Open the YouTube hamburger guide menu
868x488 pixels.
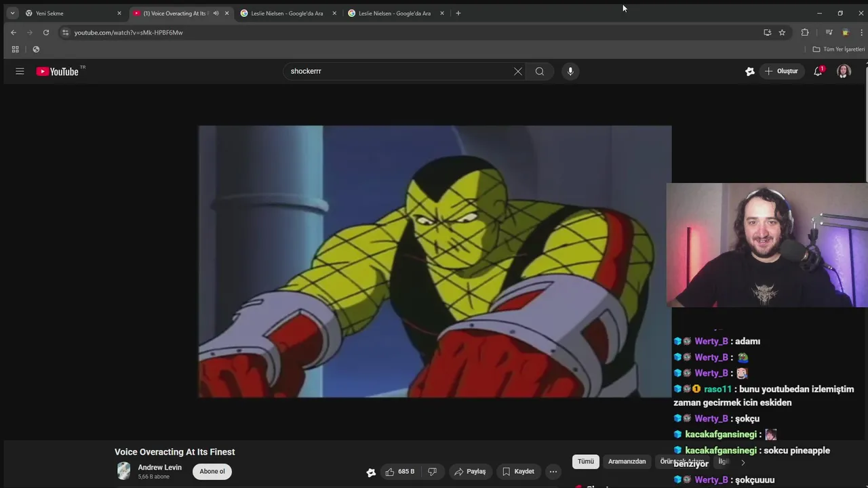point(20,71)
